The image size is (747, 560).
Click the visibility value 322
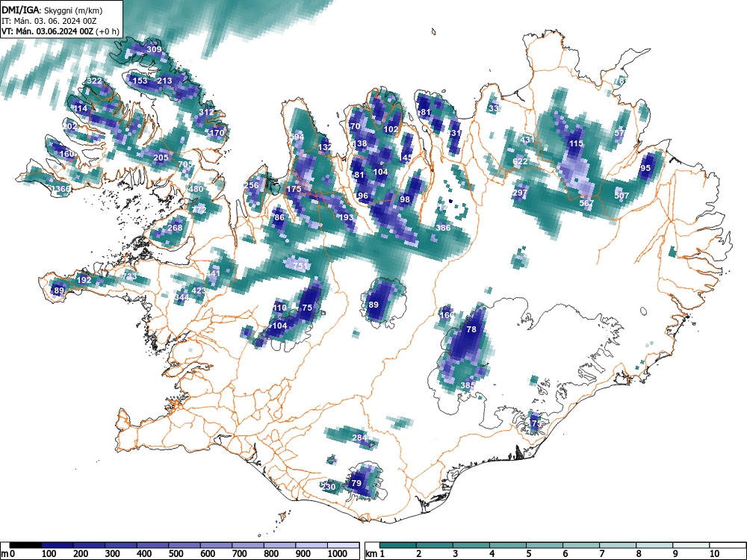pos(94,81)
